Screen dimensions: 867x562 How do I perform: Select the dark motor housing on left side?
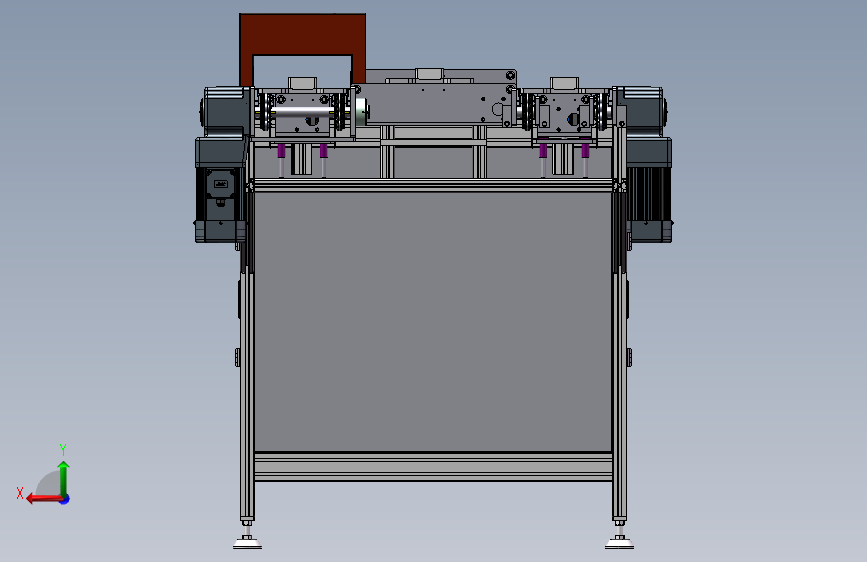(x=221, y=191)
